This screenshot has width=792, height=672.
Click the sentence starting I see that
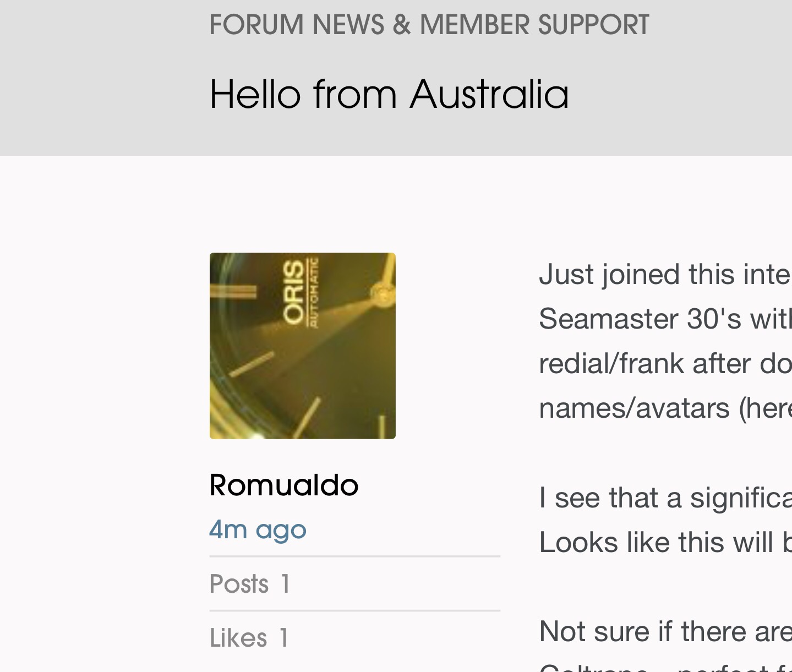point(664,498)
